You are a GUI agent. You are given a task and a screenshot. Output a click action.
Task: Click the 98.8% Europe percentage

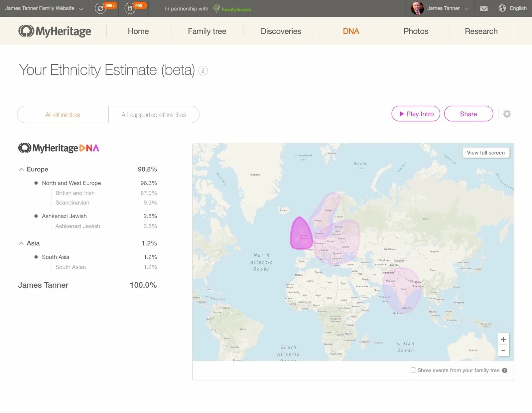click(147, 169)
